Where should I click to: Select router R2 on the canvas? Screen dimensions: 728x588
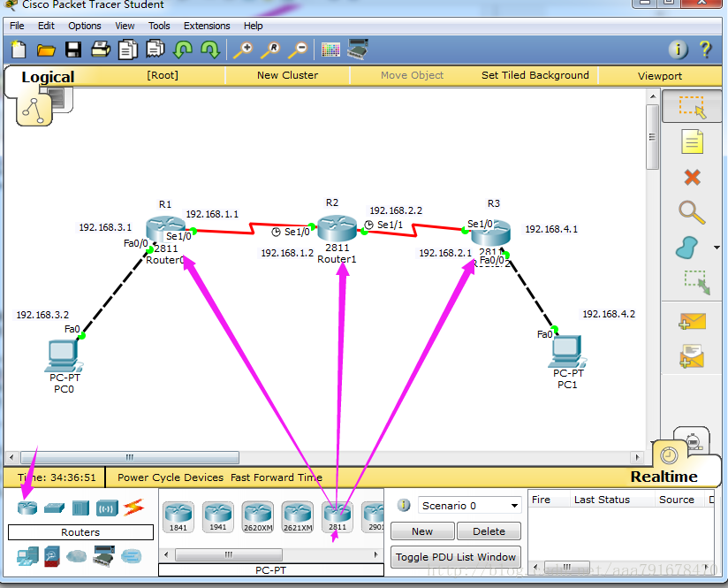[x=337, y=228]
